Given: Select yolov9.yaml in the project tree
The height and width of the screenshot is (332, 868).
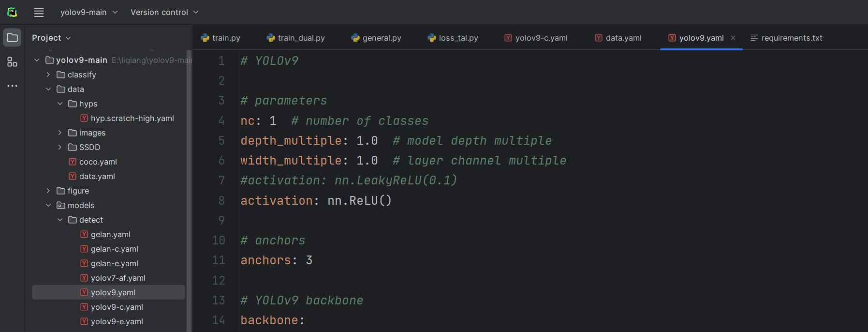Looking at the screenshot, I should pyautogui.click(x=108, y=292).
